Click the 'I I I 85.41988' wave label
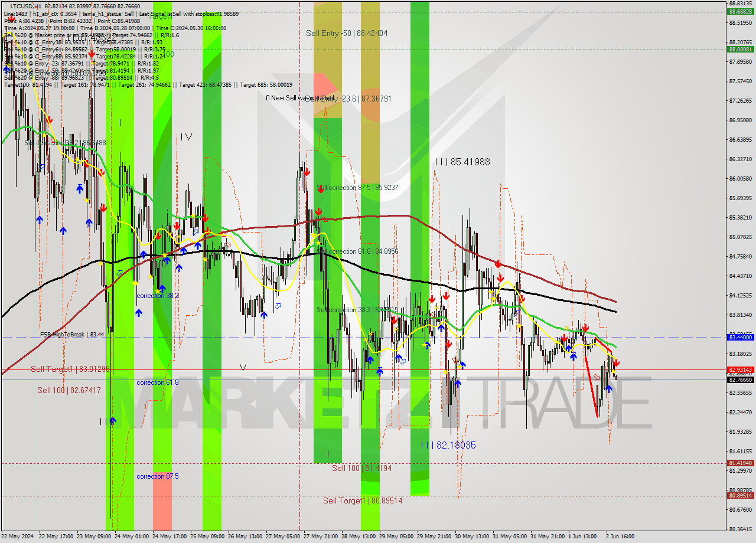This screenshot has width=756, height=543. (462, 161)
